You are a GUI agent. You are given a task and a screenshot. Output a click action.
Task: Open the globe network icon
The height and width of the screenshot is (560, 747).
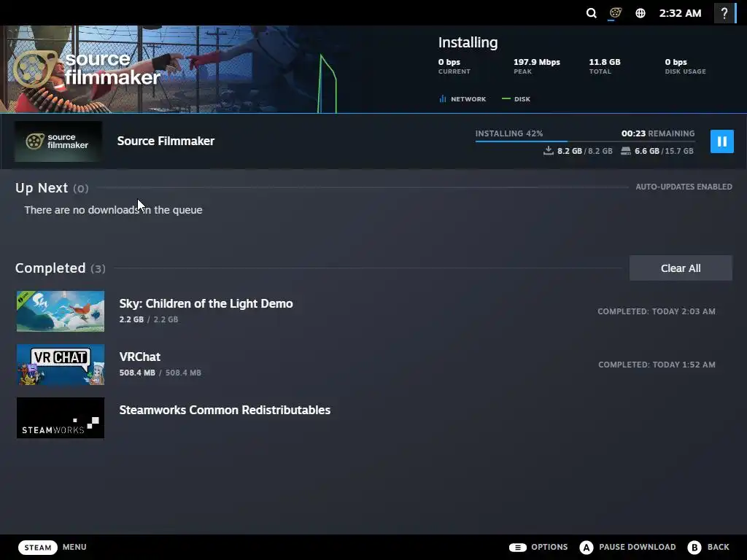(x=640, y=13)
